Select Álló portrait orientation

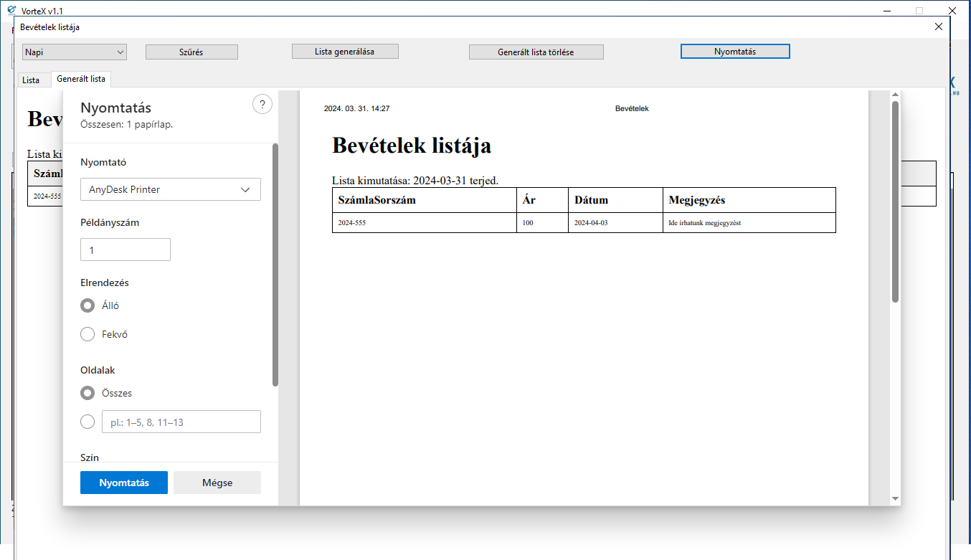click(x=87, y=305)
